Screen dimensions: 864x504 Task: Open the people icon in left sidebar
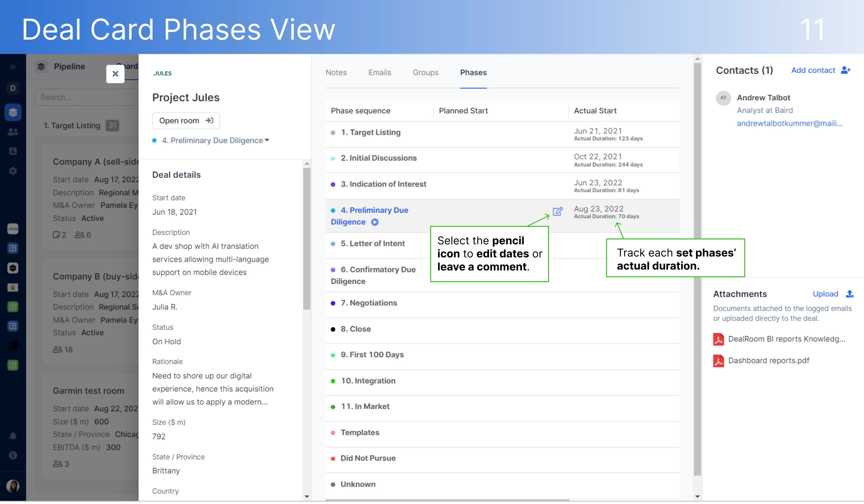pyautogui.click(x=13, y=132)
